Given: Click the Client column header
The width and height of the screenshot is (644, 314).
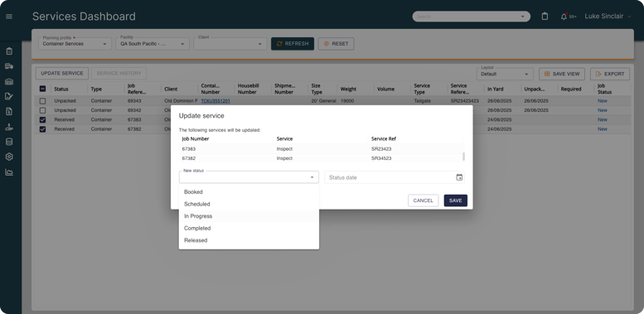Looking at the screenshot, I should (x=171, y=89).
